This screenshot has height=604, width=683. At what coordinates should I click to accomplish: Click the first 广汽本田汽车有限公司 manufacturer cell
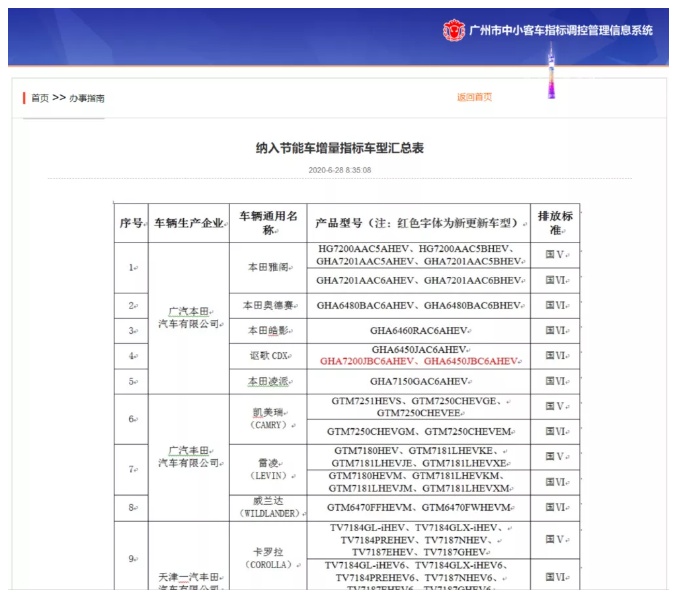click(x=188, y=317)
